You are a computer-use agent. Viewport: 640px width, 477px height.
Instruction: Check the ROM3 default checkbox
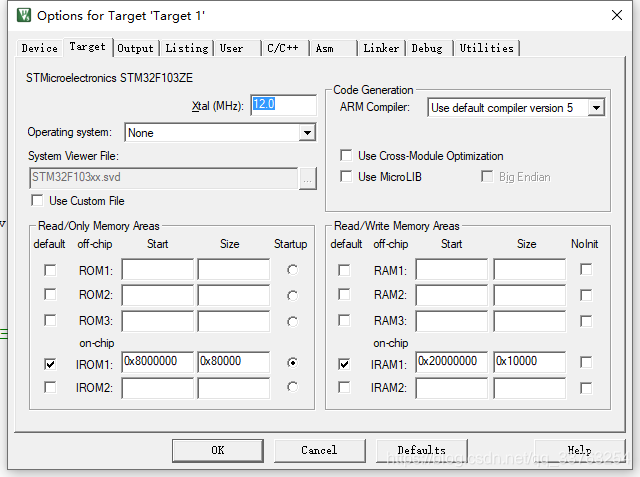[50, 320]
